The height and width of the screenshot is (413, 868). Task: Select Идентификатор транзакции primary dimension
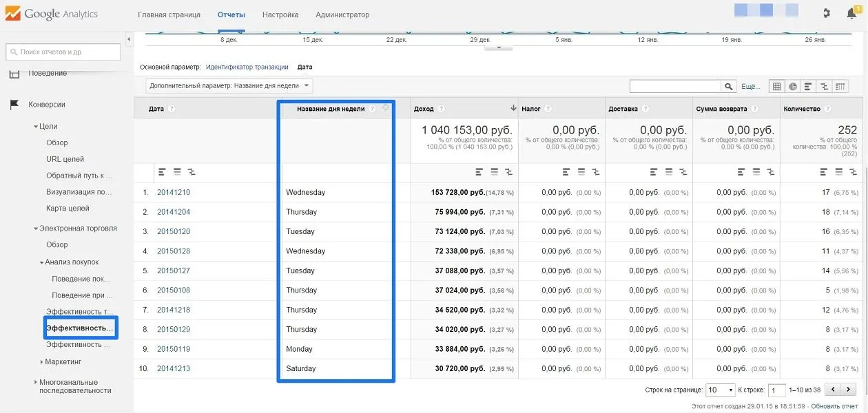pos(247,67)
